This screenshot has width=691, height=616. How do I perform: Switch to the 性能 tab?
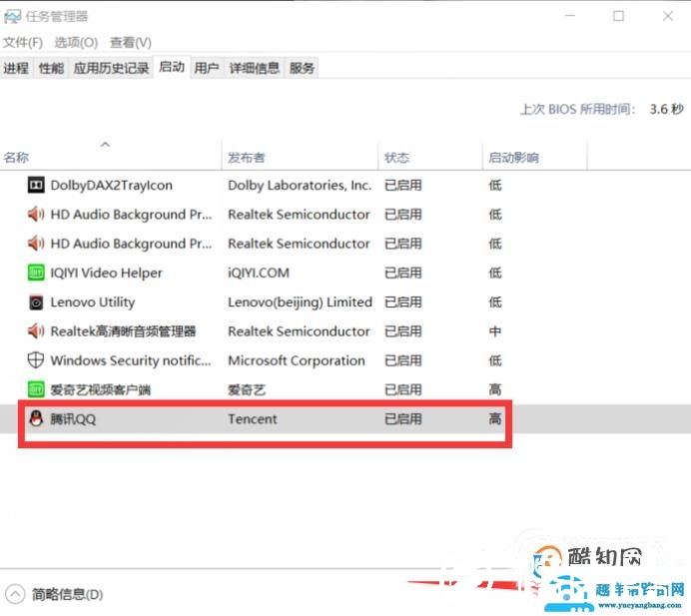tap(51, 68)
